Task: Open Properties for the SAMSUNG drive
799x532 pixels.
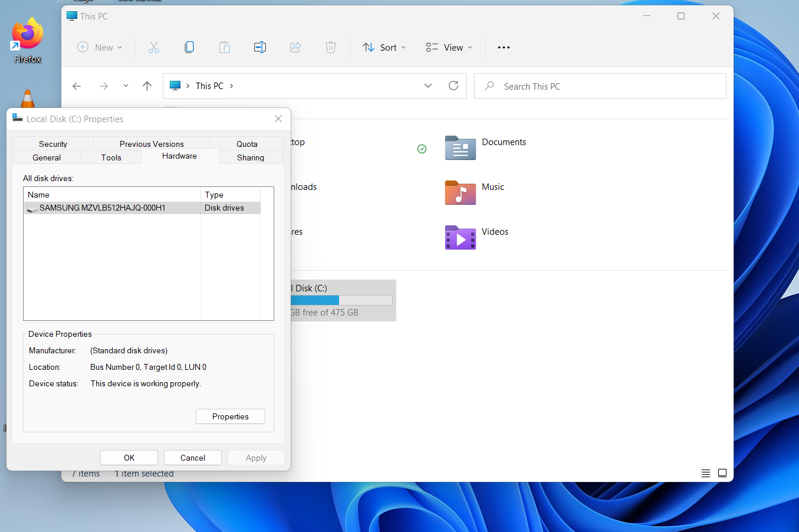Action: tap(230, 416)
